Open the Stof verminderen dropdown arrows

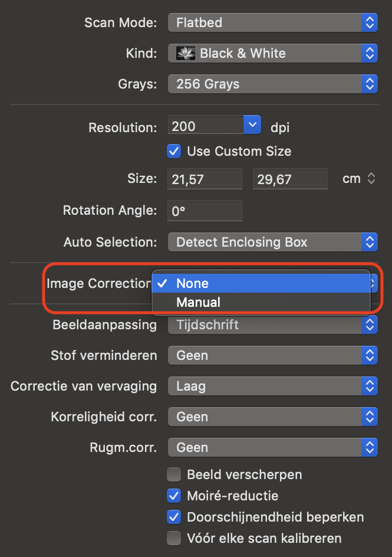[x=370, y=356]
